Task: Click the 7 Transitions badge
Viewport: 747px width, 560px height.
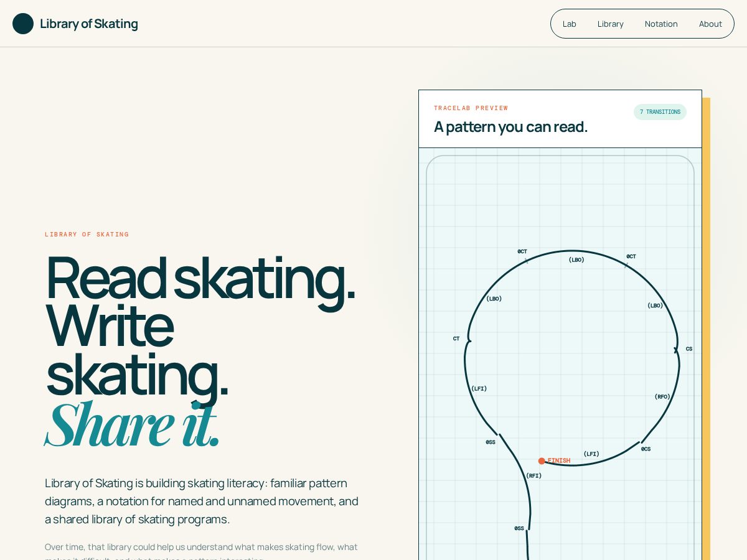Action: (x=660, y=112)
